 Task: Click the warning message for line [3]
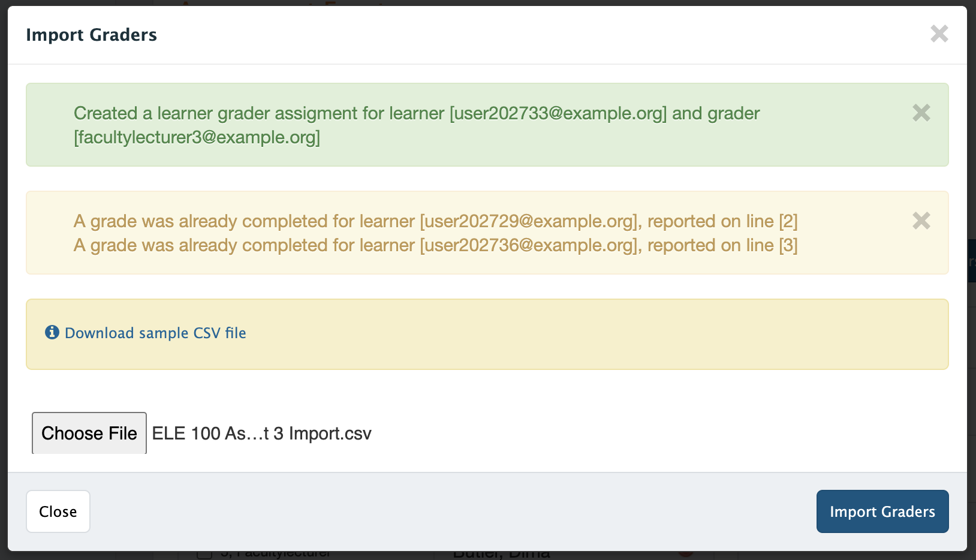(x=435, y=245)
